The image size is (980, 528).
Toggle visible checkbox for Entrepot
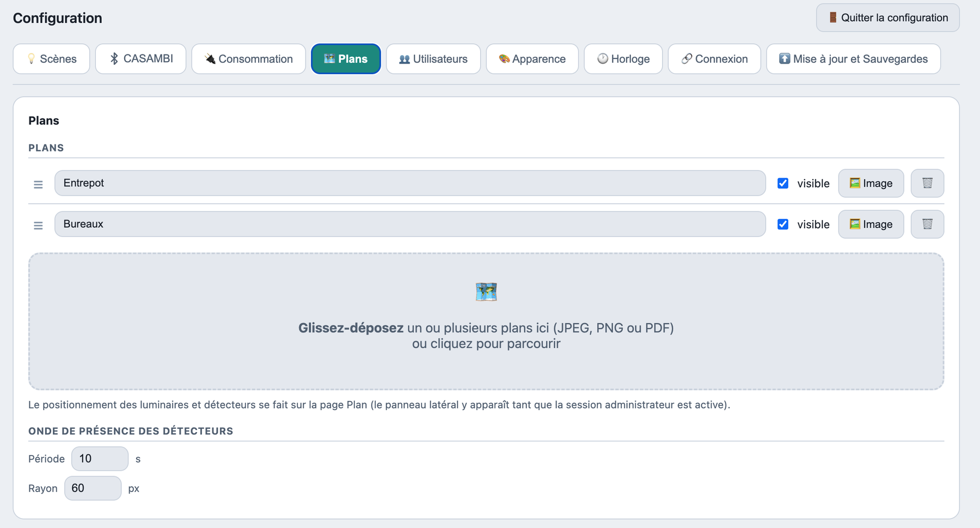point(783,183)
